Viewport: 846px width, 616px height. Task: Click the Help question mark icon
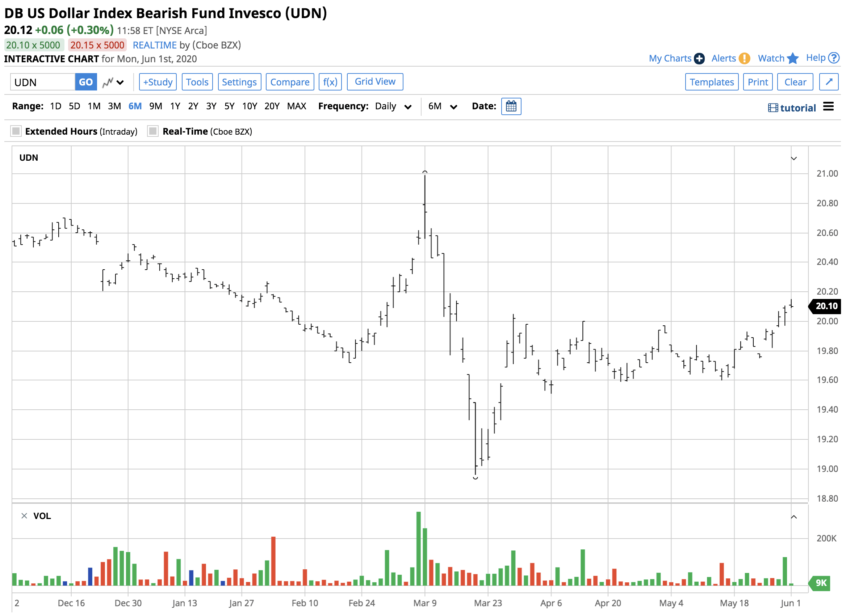point(834,58)
